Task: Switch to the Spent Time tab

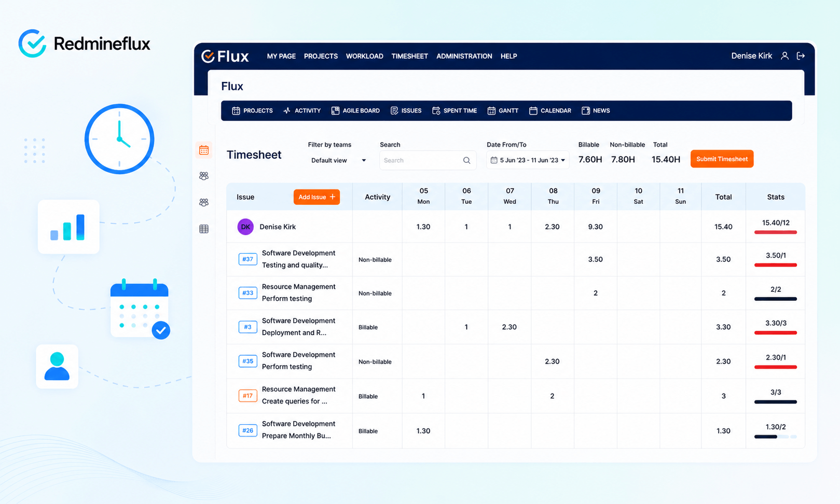Action: 455,111
